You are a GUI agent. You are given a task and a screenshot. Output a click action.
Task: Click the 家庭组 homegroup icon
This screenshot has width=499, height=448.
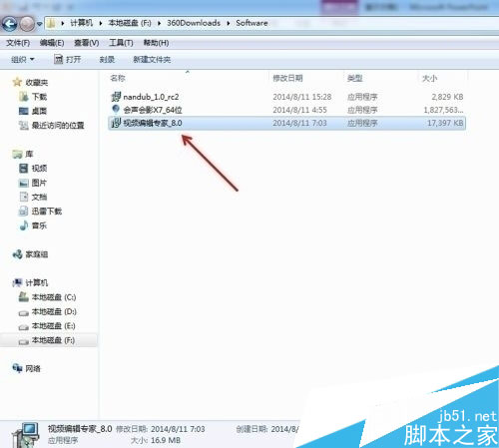(x=17, y=254)
